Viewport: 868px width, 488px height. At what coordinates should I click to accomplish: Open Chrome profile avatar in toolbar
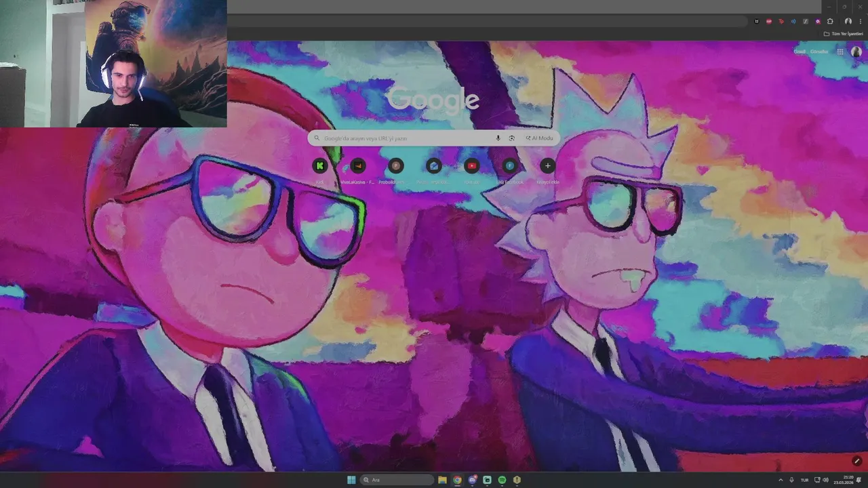tap(848, 22)
